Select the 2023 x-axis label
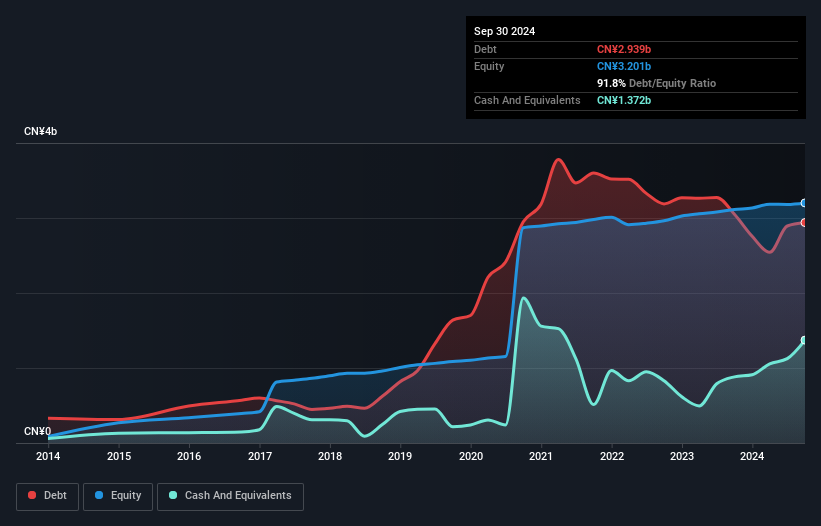 click(x=682, y=456)
